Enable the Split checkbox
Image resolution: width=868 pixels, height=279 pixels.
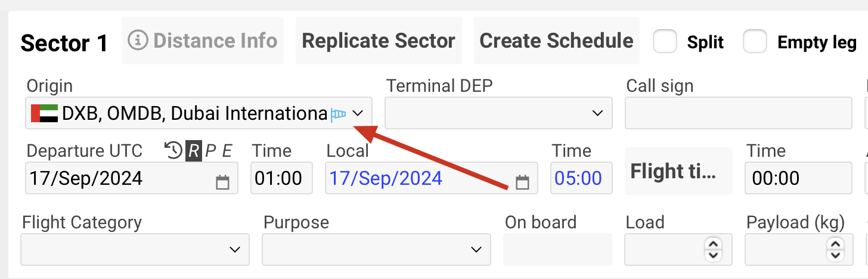(x=665, y=42)
